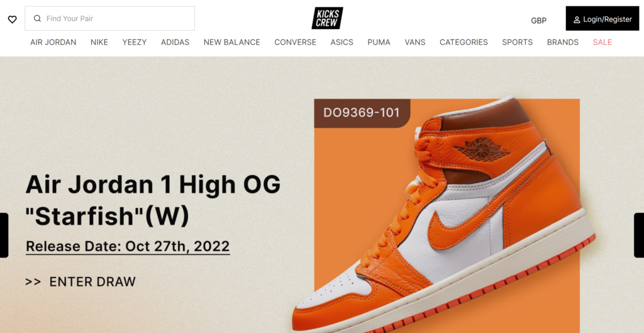Expand the Sports menu

click(517, 42)
